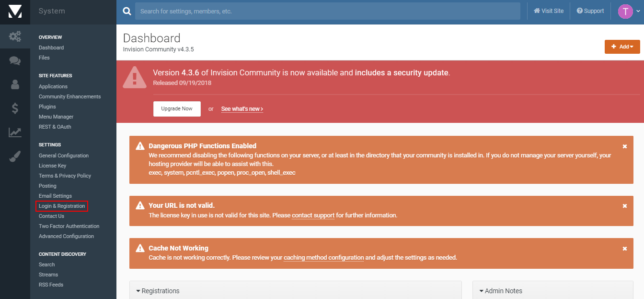Open Applications under Site Features

pyautogui.click(x=53, y=86)
